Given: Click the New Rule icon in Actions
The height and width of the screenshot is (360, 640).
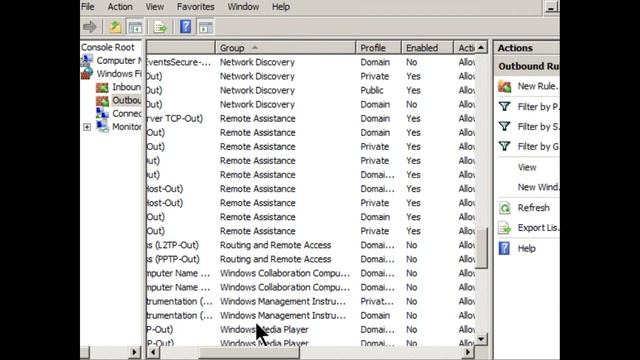Looking at the screenshot, I should (504, 86).
